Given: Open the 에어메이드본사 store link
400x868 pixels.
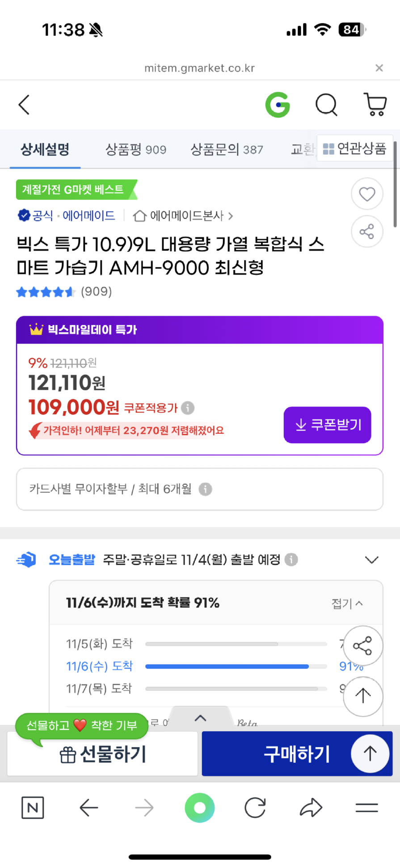Looking at the screenshot, I should point(183,216).
